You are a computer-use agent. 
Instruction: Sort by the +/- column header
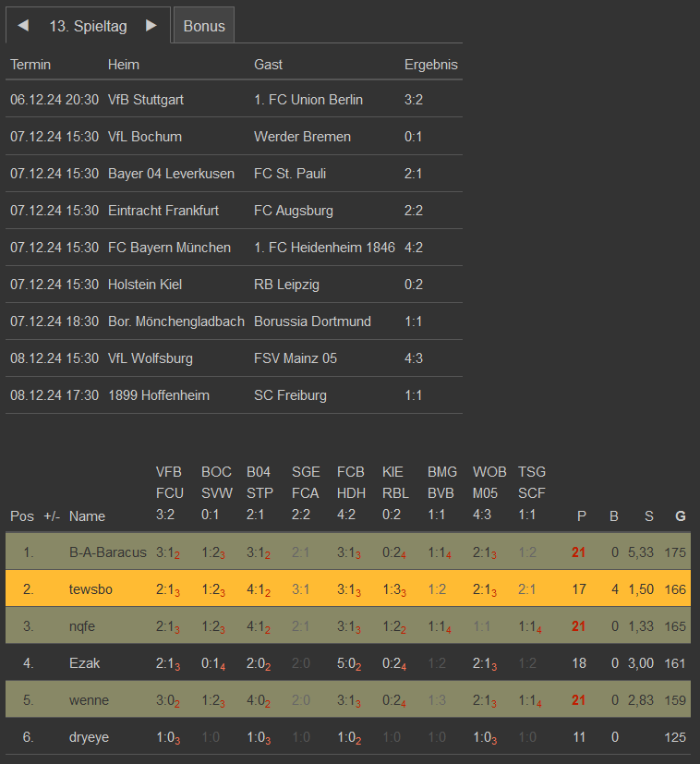tap(52, 515)
